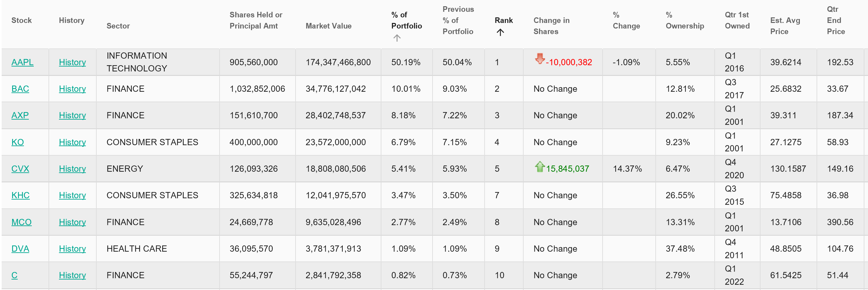The height and width of the screenshot is (290, 868).
Task: Open the AAPL stock link
Action: (22, 62)
